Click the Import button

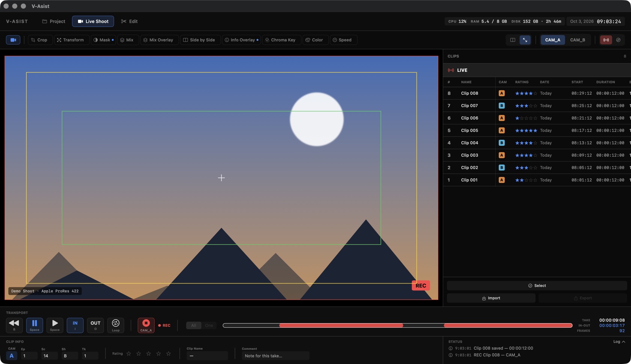click(491, 298)
